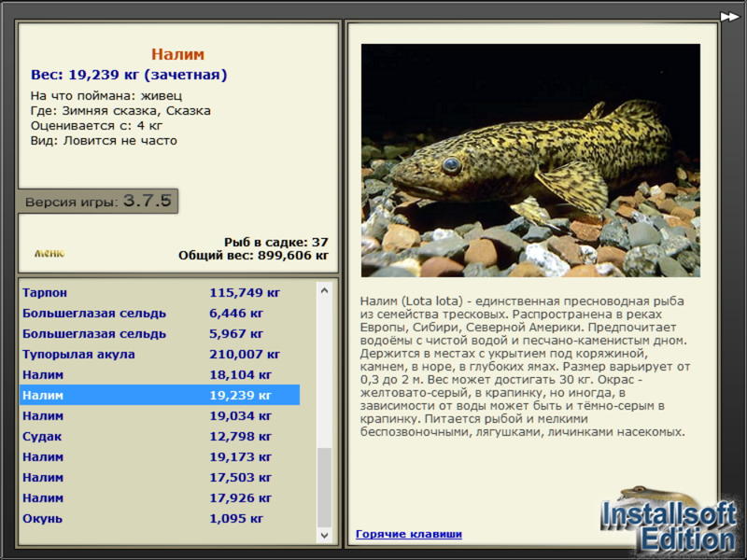Viewport: 747px width, 560px height.
Task: Click the Налим (Lota lota) description paragraph
Action: (x=525, y=366)
